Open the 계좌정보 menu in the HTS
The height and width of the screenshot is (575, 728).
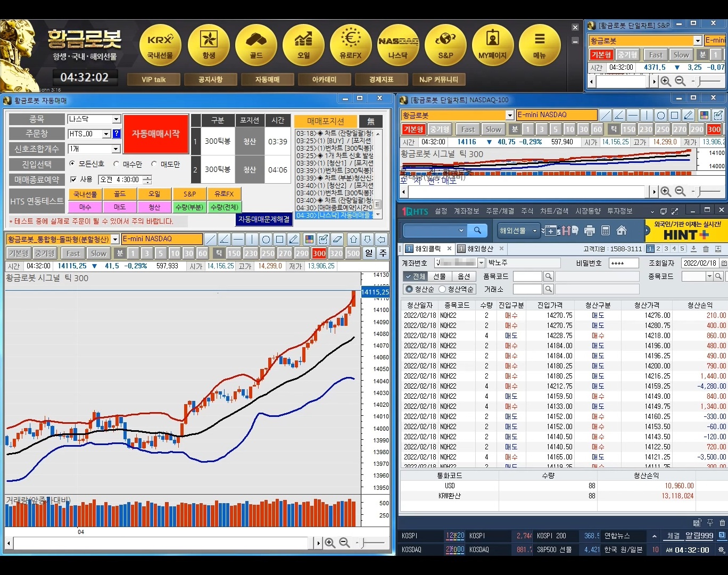click(466, 211)
